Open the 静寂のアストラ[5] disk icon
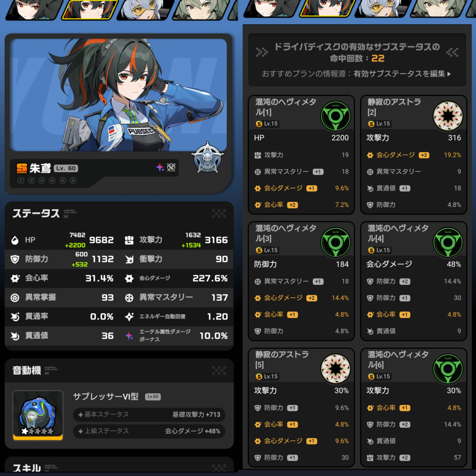Screen dimensions: 476x476 pyautogui.click(x=336, y=369)
